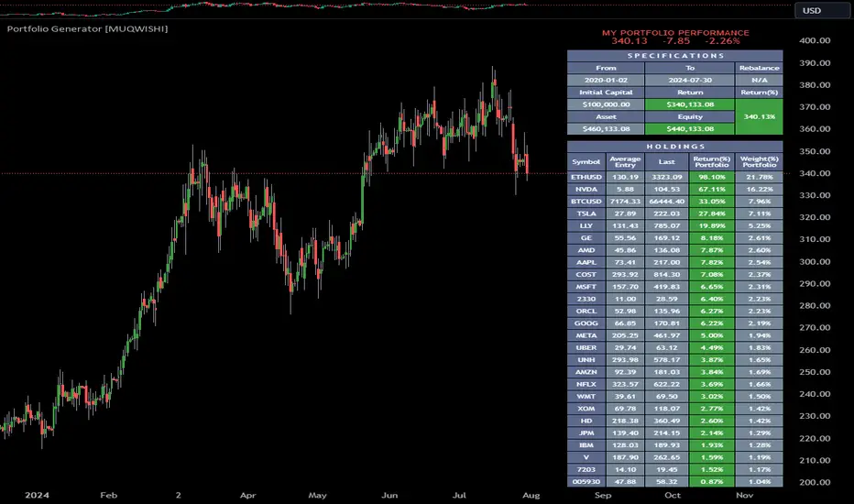
Task: Select the LLY symbol cell
Action: pos(586,226)
